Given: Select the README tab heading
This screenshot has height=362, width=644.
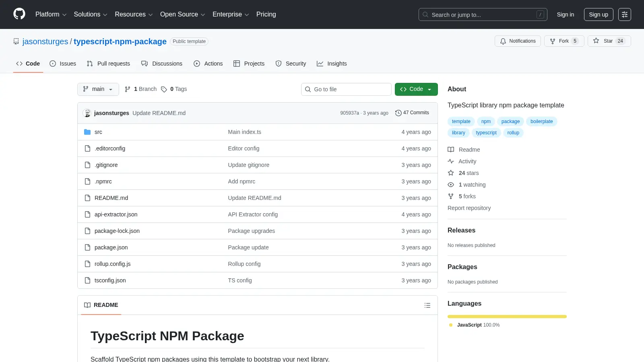Looking at the screenshot, I should (x=101, y=305).
